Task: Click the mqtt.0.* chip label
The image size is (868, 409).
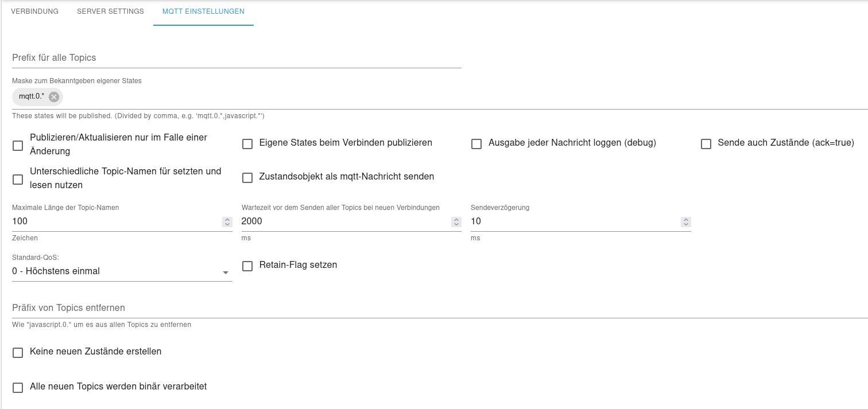Action: pos(32,96)
